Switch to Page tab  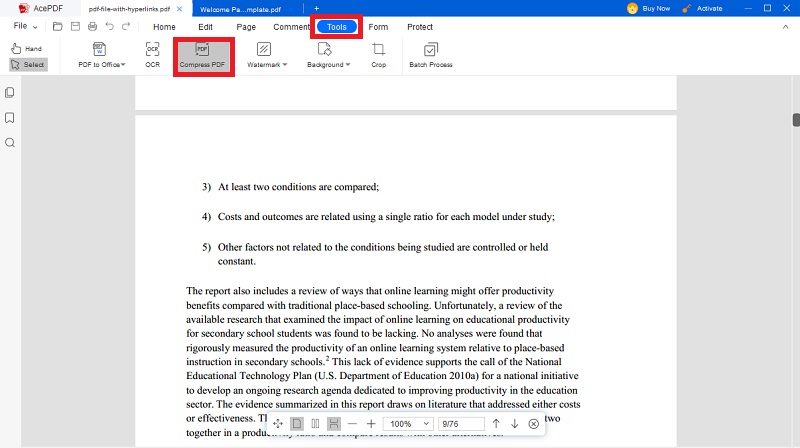tap(246, 27)
